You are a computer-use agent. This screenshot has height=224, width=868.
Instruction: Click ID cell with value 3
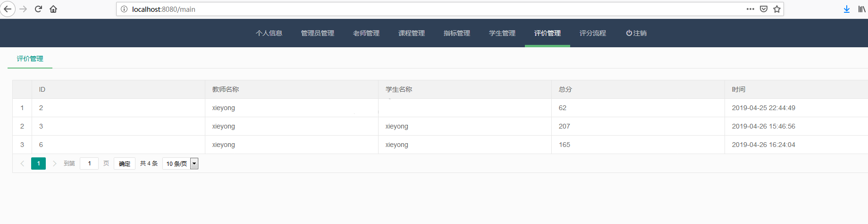coord(118,126)
